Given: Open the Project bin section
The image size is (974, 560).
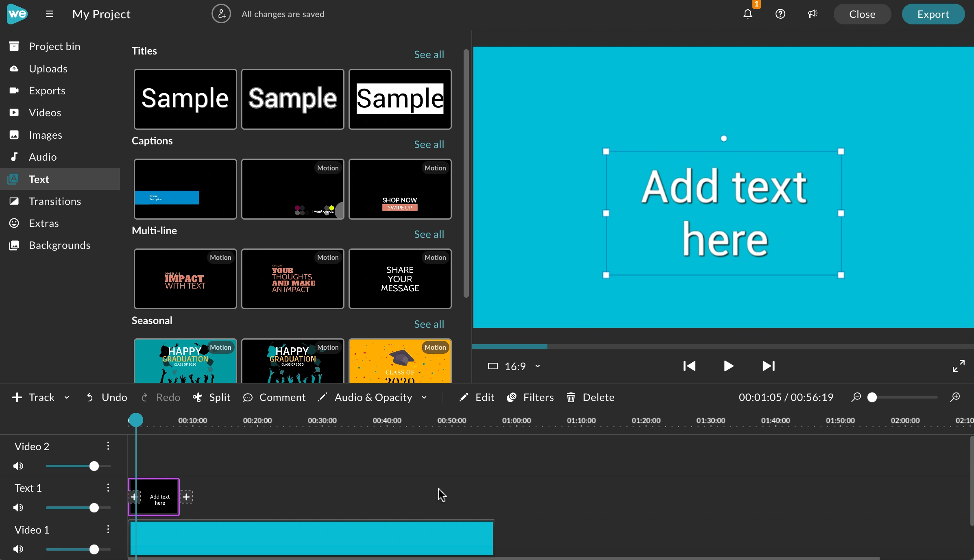Looking at the screenshot, I should 60,46.
